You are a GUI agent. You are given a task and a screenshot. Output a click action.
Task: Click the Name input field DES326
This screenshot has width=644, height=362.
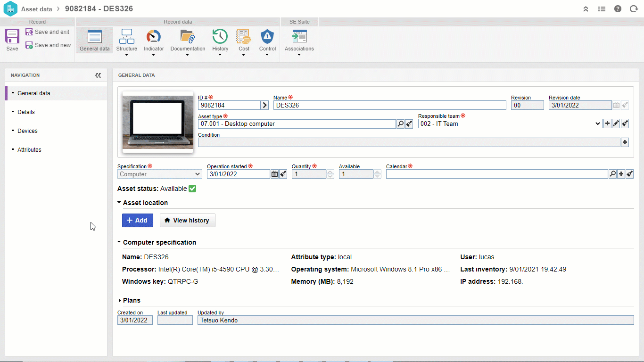[390, 105]
